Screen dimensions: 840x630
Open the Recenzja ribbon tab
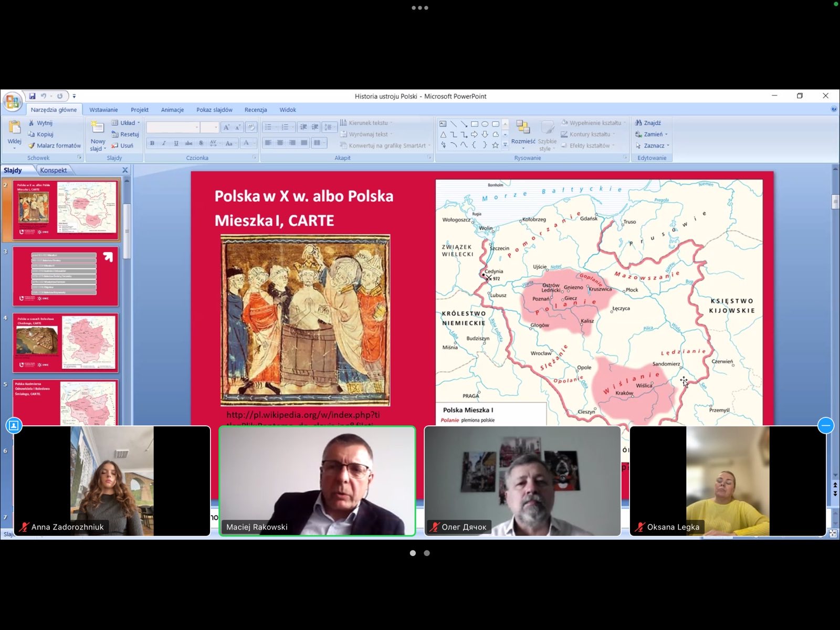click(256, 110)
